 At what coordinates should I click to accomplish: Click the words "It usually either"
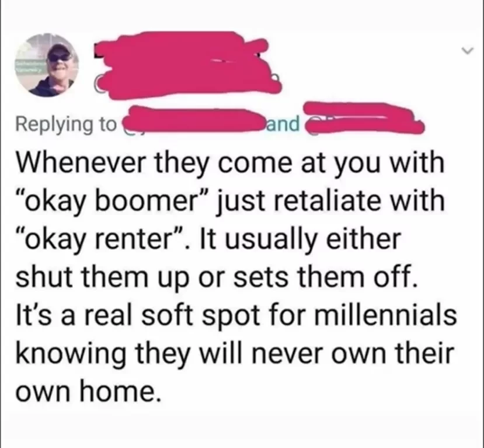click(300, 239)
